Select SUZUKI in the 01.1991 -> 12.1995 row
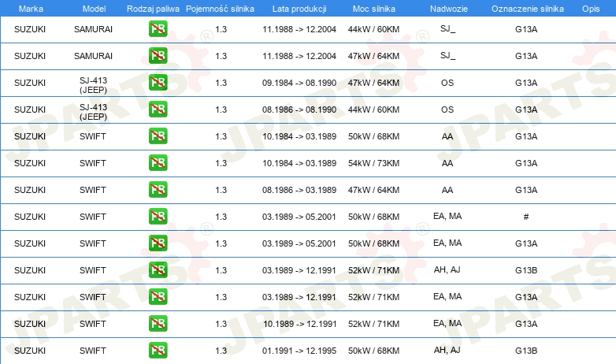Screen dimensions: 616x364 pyautogui.click(x=30, y=351)
